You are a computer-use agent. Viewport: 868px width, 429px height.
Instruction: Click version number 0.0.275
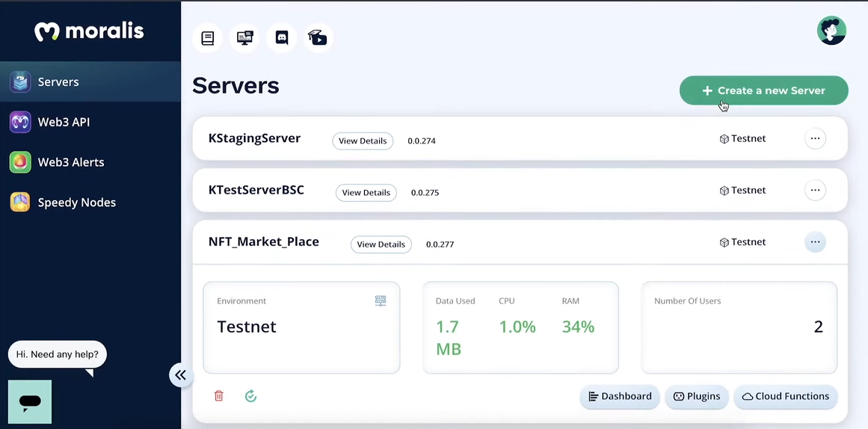click(x=425, y=193)
